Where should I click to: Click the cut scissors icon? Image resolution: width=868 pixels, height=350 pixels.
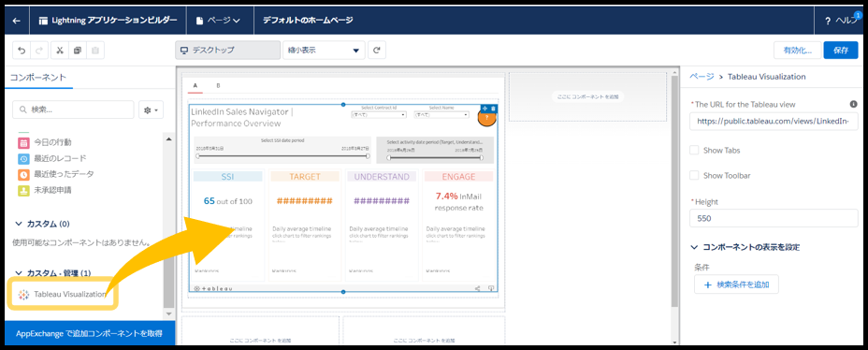tap(60, 51)
